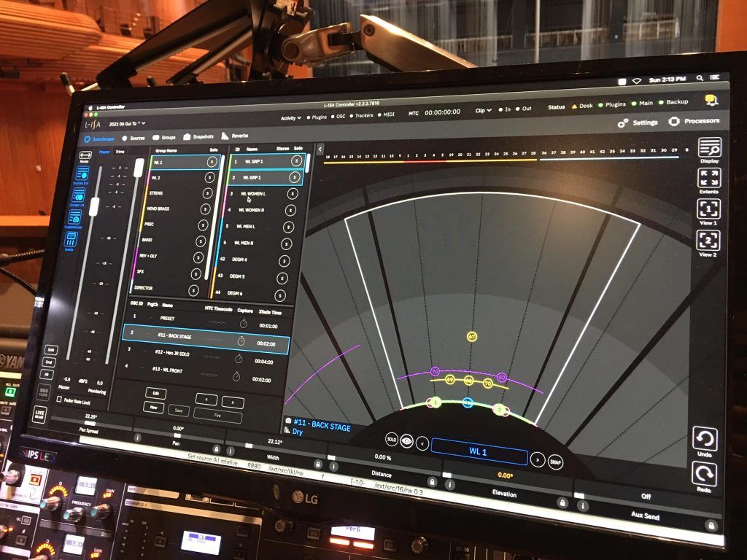
Task: Click capture stopwatch for PRESET snapshot
Action: (244, 324)
